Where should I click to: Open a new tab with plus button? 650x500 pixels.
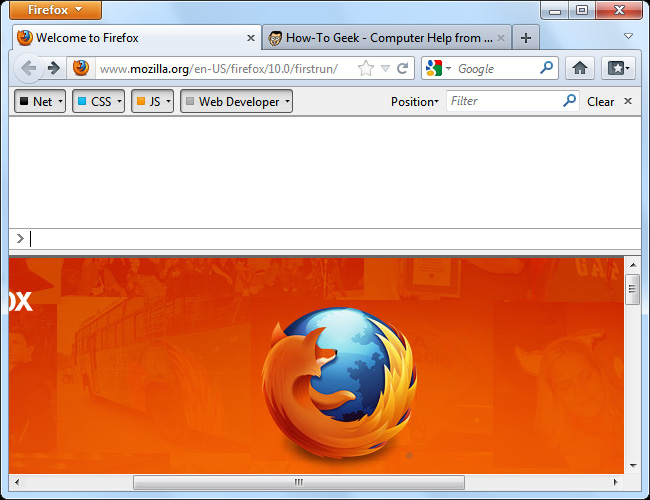[526, 38]
